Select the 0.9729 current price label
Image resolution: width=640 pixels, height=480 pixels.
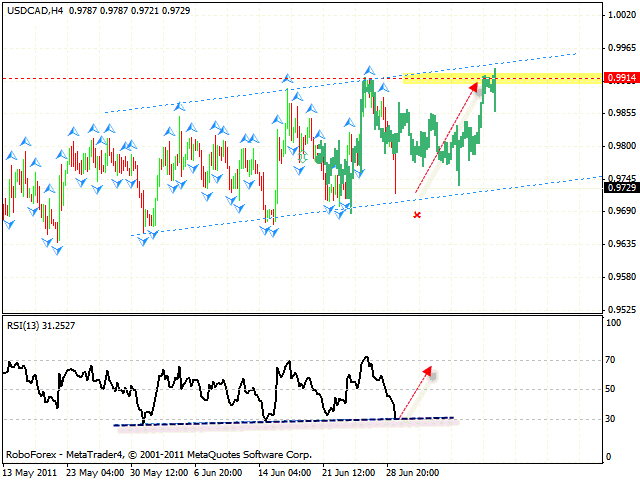point(621,187)
